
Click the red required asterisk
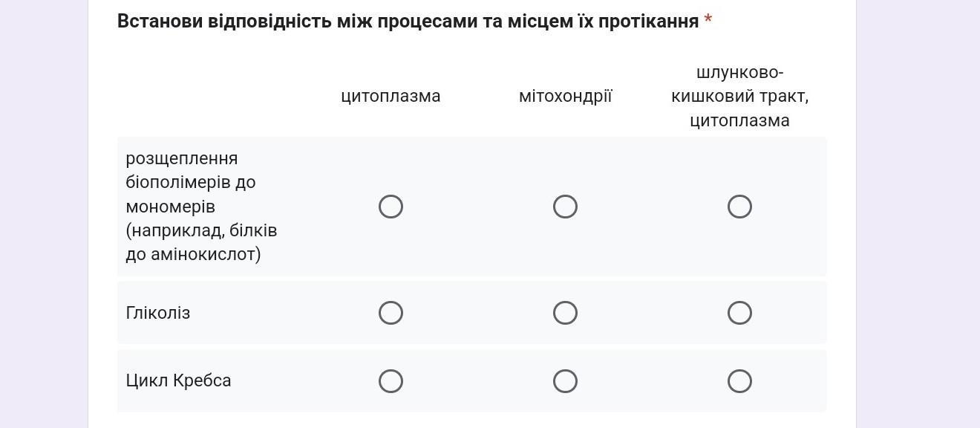coord(708,20)
